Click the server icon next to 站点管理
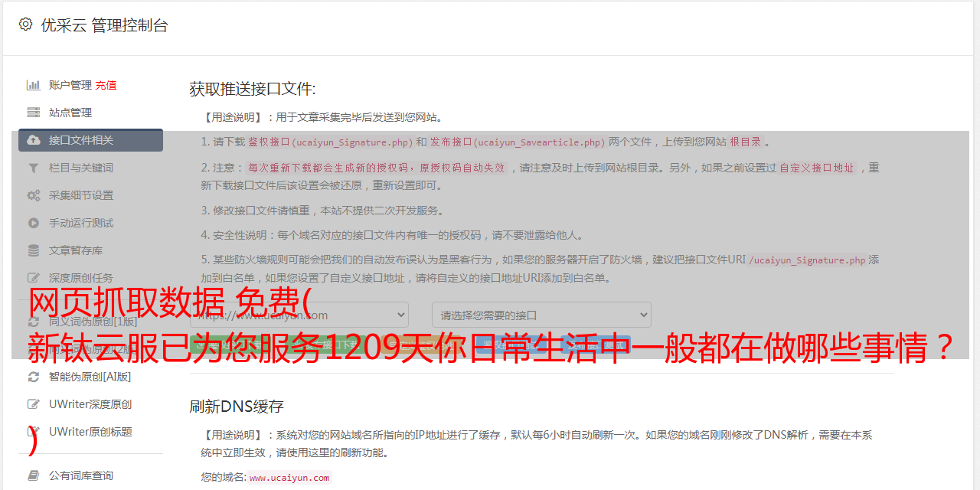 click(34, 113)
